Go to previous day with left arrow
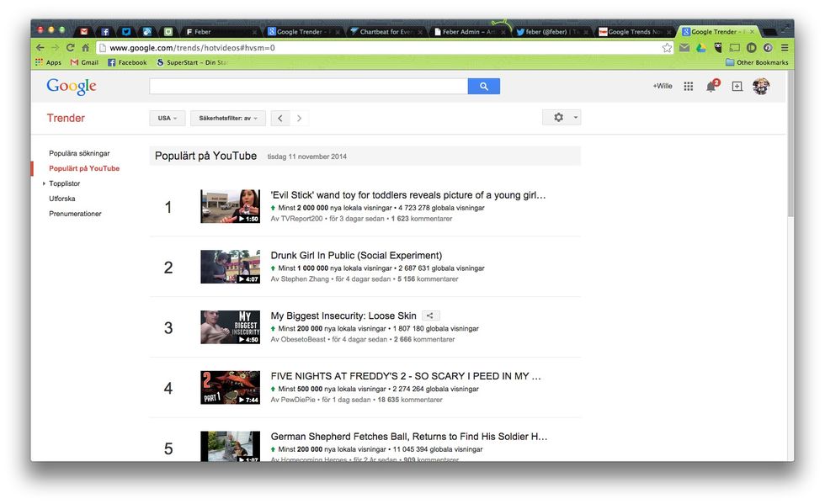The image size is (825, 504). [281, 119]
